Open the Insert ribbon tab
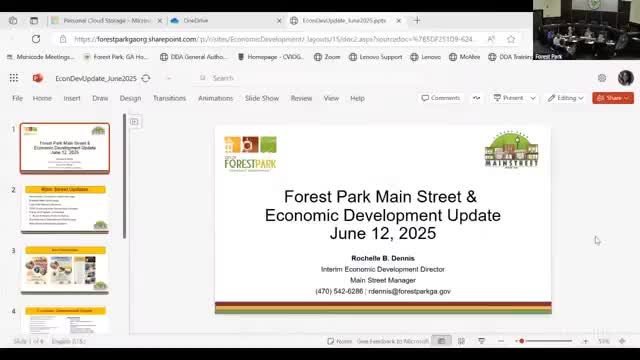This screenshot has width=640, height=360. click(x=72, y=98)
